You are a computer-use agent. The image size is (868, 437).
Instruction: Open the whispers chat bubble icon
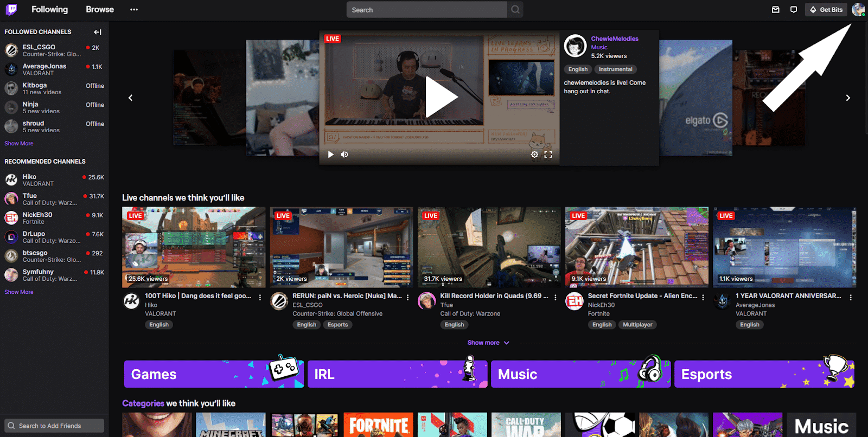[794, 10]
